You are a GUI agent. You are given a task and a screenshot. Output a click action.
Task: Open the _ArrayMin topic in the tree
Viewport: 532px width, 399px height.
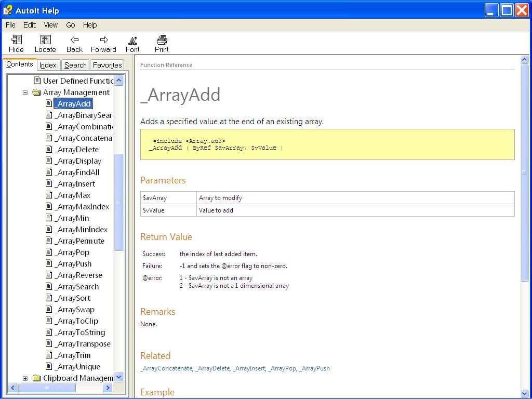pyautogui.click(x=72, y=218)
